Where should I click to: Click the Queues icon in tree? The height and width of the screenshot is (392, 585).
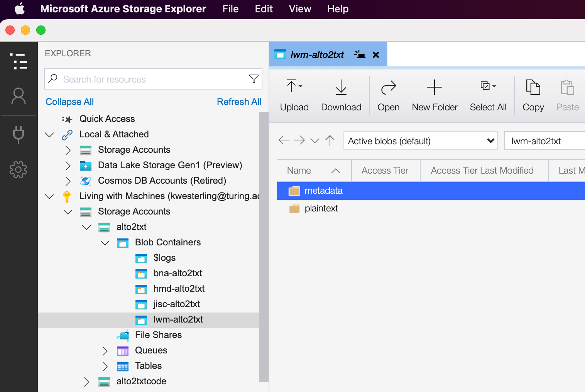point(123,351)
